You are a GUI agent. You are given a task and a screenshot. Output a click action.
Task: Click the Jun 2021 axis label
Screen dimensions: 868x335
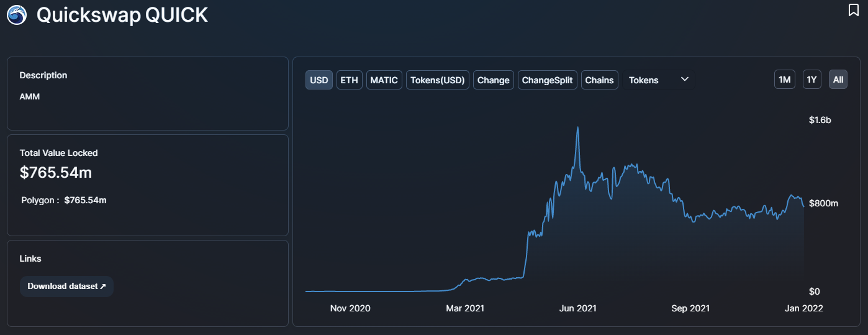(x=578, y=308)
